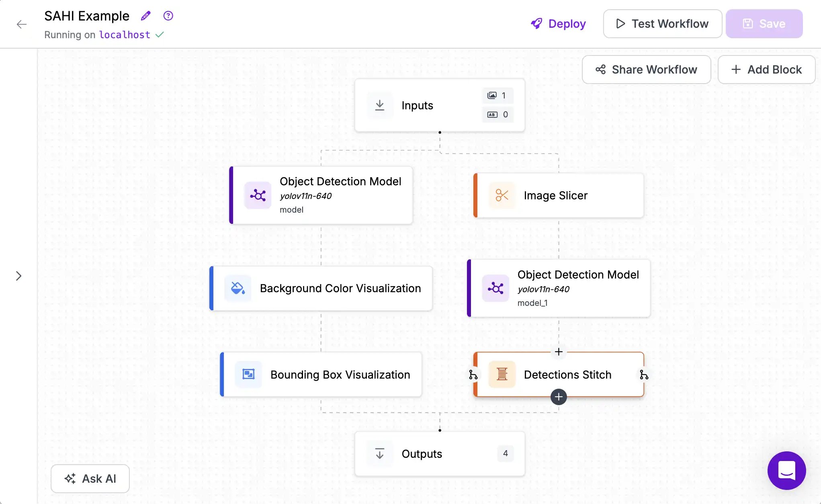
Task: Click Add Block button
Action: tap(766, 70)
